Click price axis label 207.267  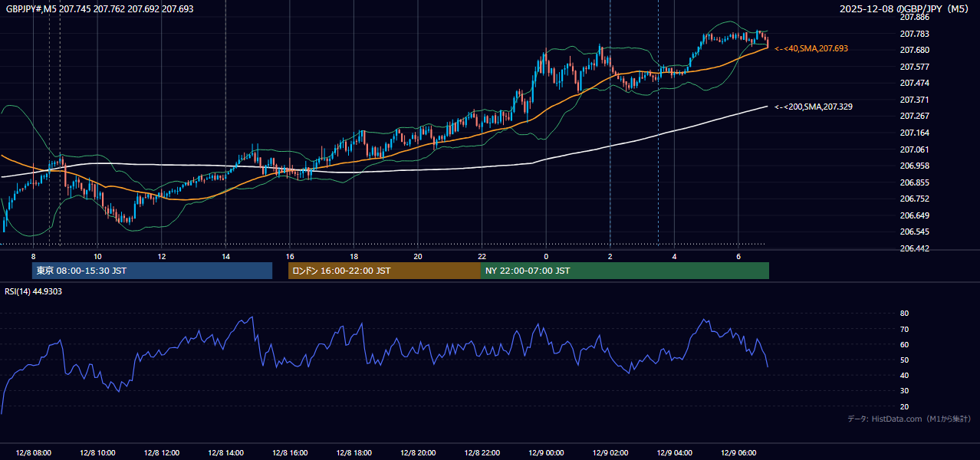coord(914,116)
